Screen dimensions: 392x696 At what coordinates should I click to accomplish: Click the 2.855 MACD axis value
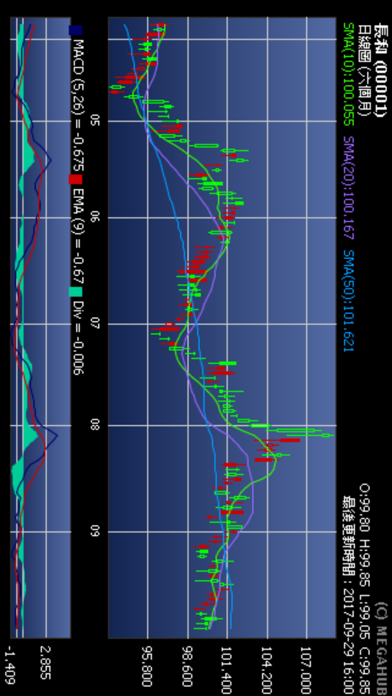tap(45, 662)
